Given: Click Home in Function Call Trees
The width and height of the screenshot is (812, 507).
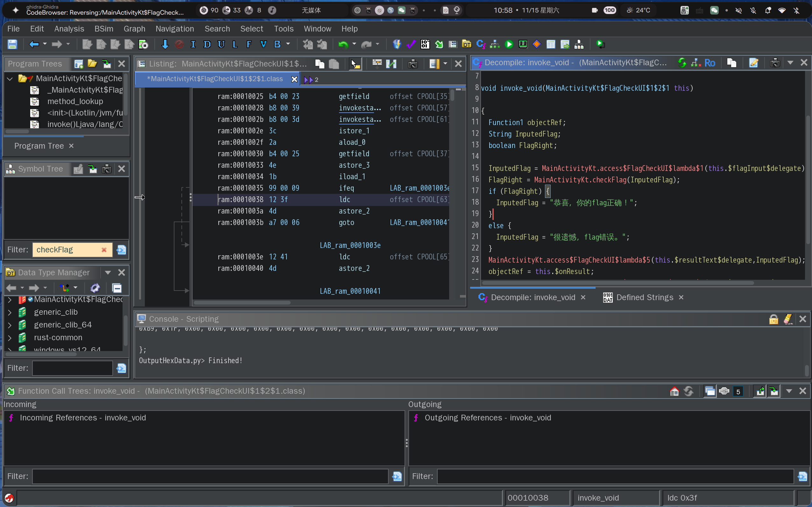Looking at the screenshot, I should click(x=674, y=391).
